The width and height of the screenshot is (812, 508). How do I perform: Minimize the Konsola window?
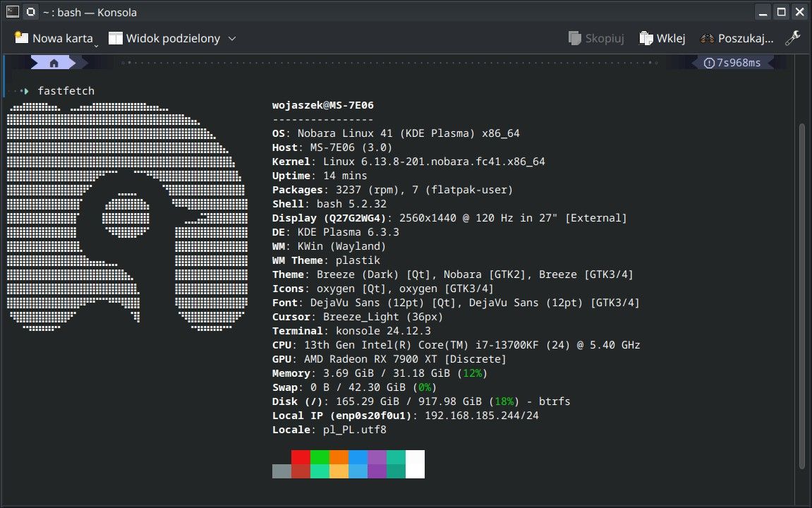(763, 12)
